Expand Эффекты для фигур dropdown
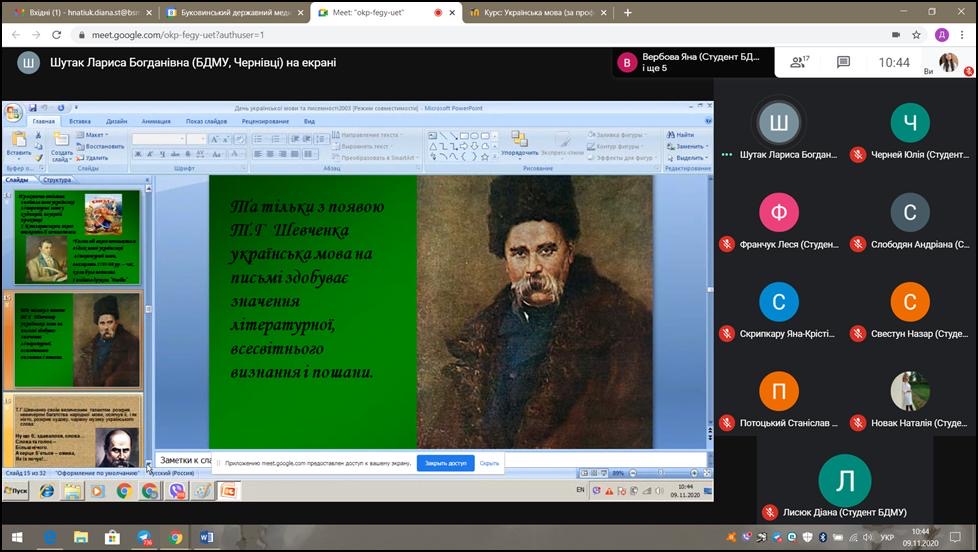 (x=622, y=158)
